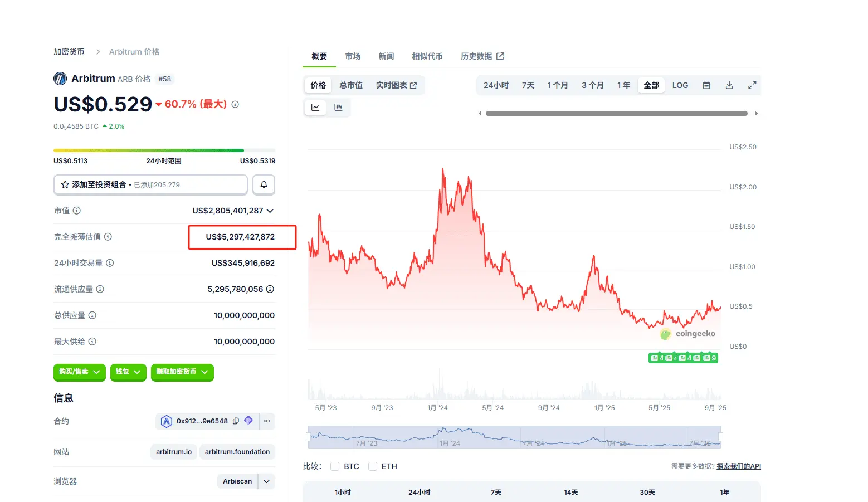This screenshot has height=502, width=868.
Task: Go to 加密货币 breadcrumb link
Action: (69, 52)
